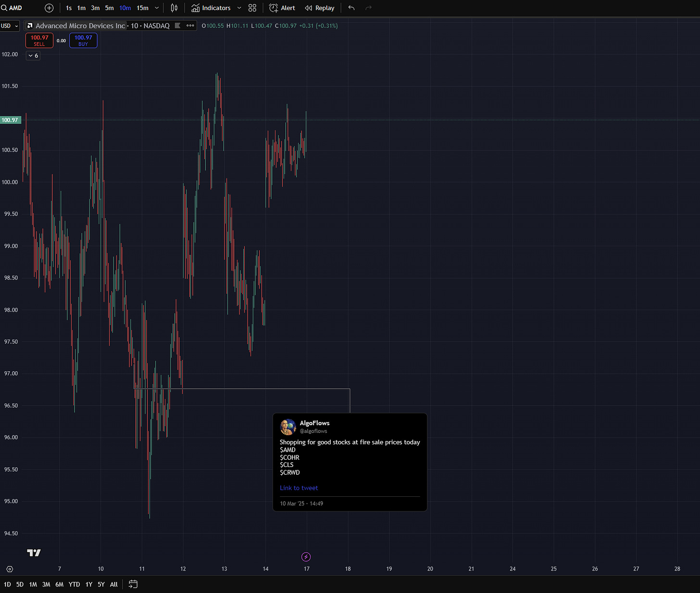Set date range to YTD
This screenshot has width=700, height=593.
tap(74, 584)
